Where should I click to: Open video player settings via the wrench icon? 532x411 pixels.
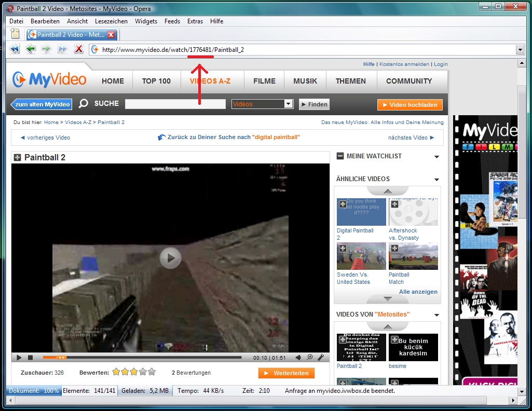(321, 358)
